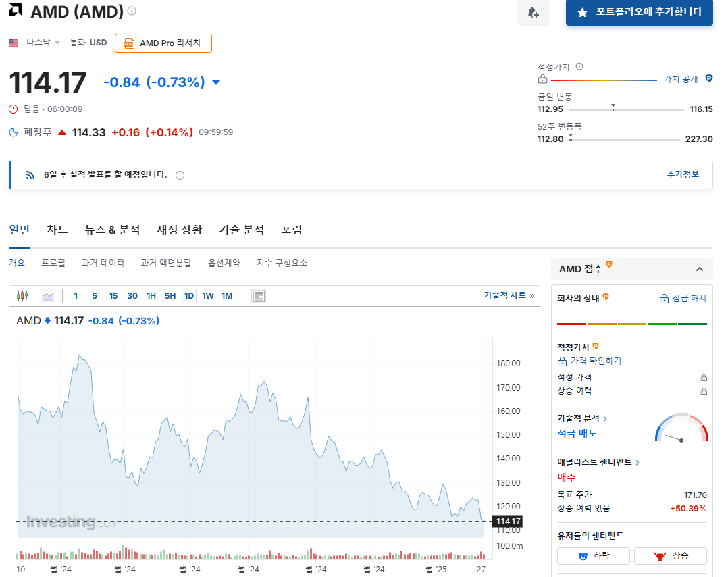The width and height of the screenshot is (728, 577).
Task: Click the blue triangle next to price change
Action: (x=215, y=82)
